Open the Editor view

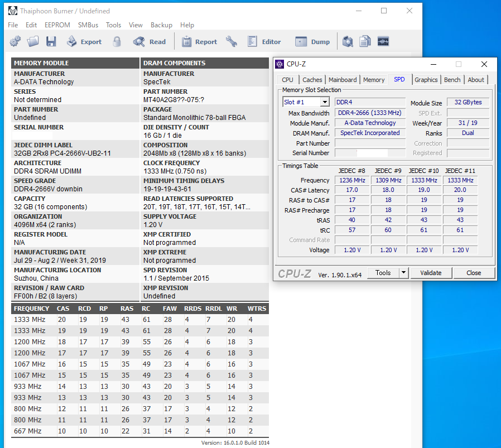[x=264, y=41]
